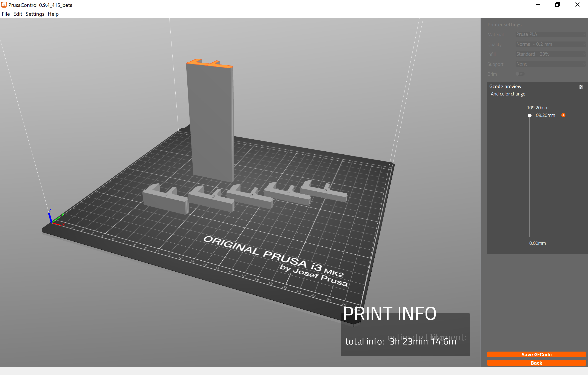This screenshot has width=588, height=375.
Task: Expand the Support dropdown set to None
Action: (x=550, y=64)
